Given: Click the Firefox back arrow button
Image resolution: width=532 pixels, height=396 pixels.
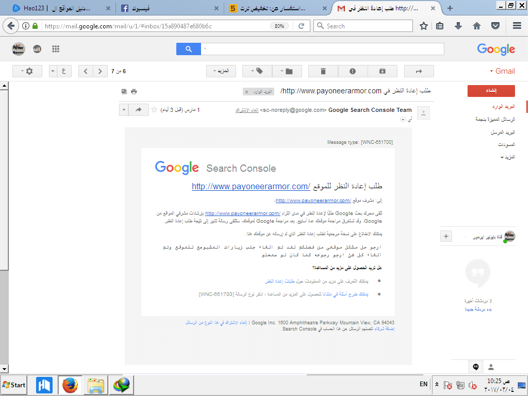Looking at the screenshot, I should pos(11,26).
